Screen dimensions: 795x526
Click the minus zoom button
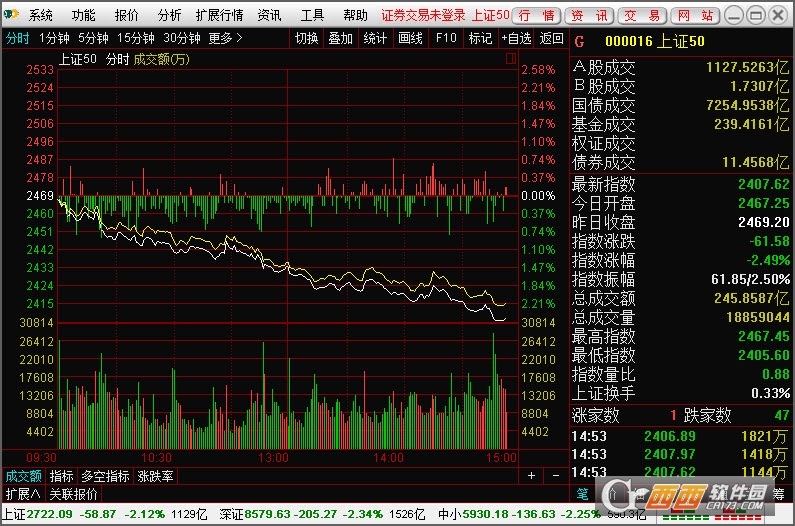point(556,476)
